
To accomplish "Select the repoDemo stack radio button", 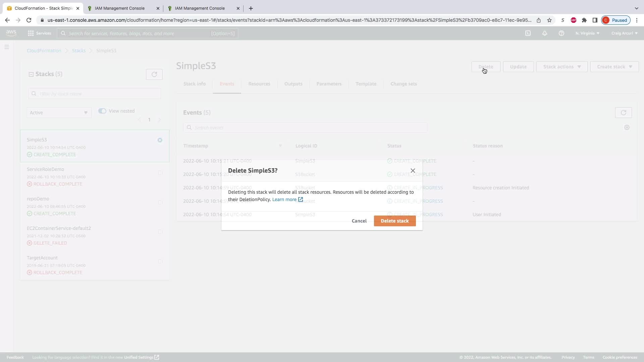I will pyautogui.click(x=160, y=202).
